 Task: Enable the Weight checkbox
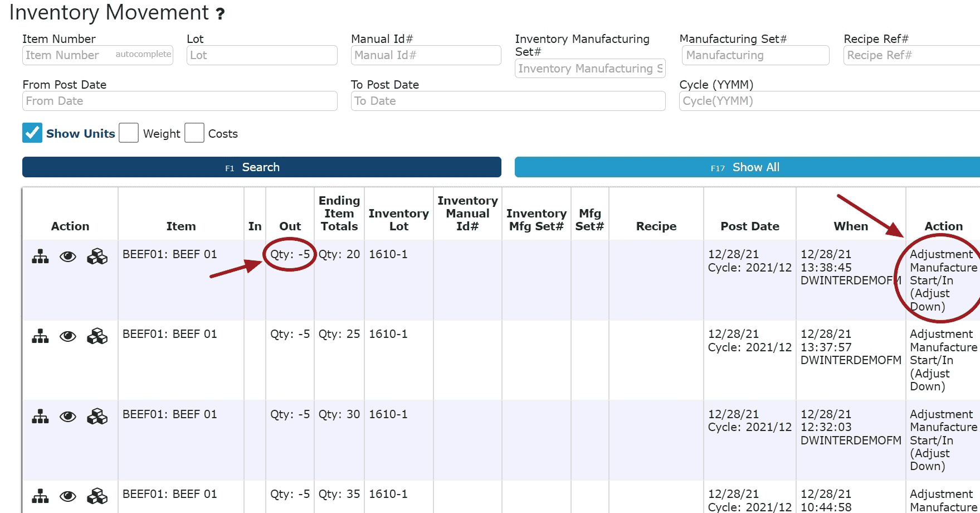tap(129, 133)
